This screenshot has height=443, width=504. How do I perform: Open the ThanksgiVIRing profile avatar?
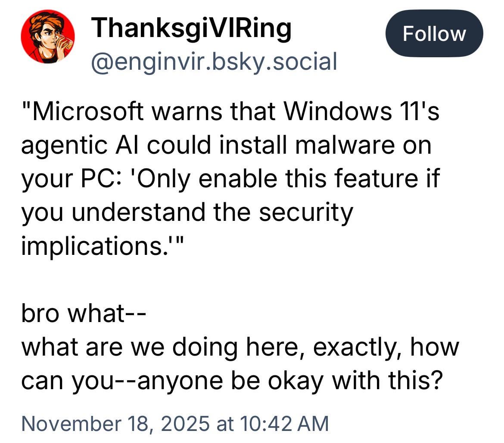[47, 37]
